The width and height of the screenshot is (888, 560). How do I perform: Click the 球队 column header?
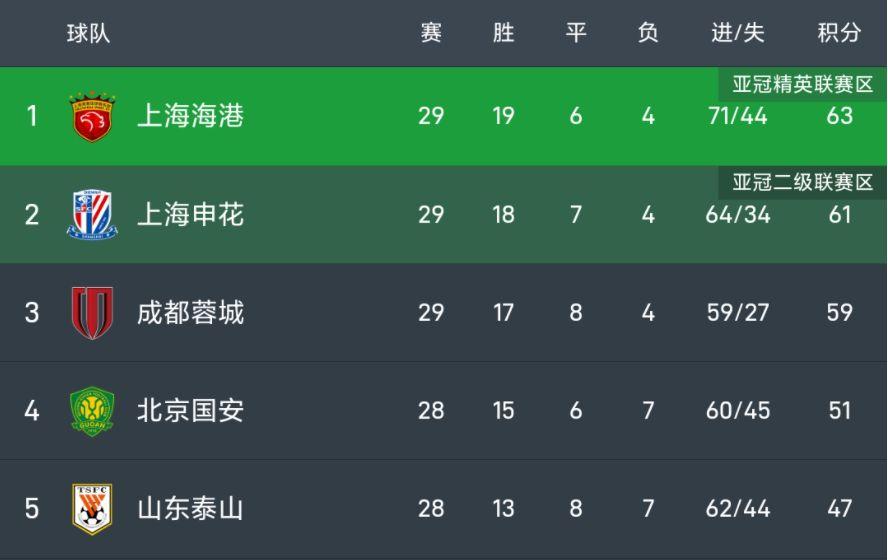click(88, 33)
